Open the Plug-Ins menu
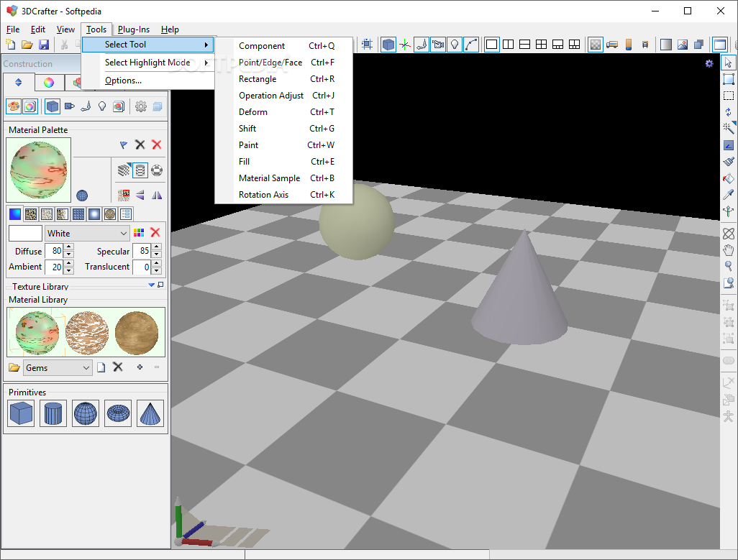738x560 pixels. click(134, 29)
